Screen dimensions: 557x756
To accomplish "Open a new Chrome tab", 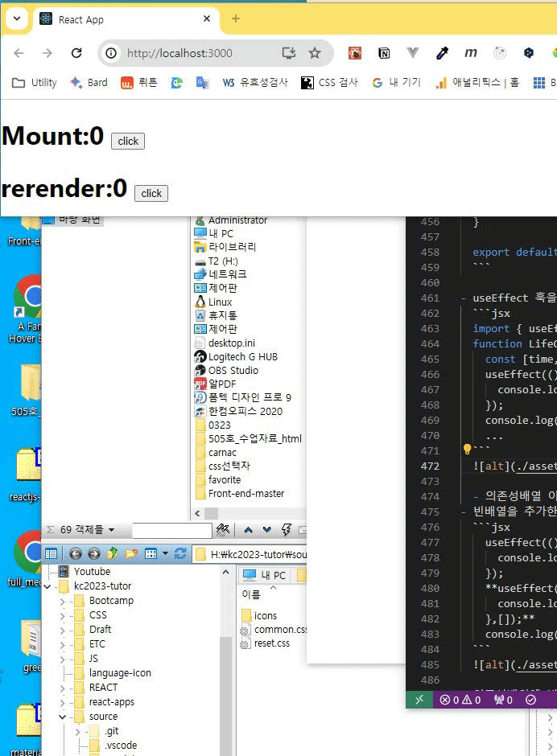I will (236, 18).
